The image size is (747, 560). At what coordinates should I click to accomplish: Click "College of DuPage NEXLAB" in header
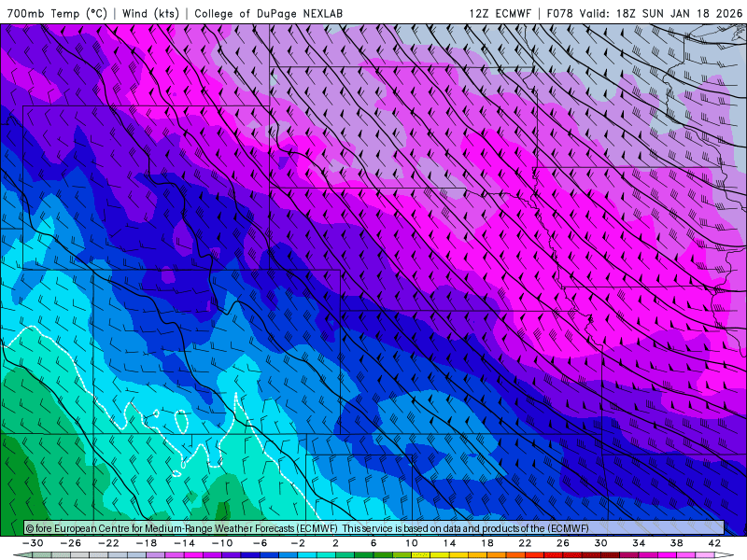coord(268,13)
